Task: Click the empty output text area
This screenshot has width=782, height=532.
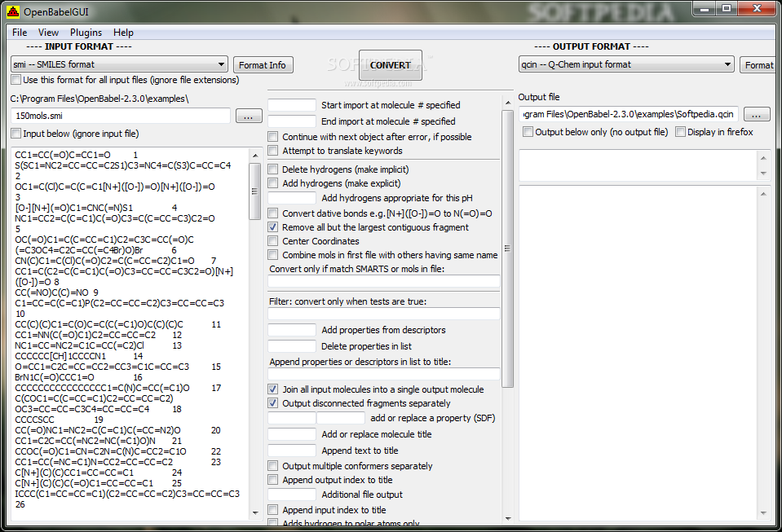Action: pos(638,354)
